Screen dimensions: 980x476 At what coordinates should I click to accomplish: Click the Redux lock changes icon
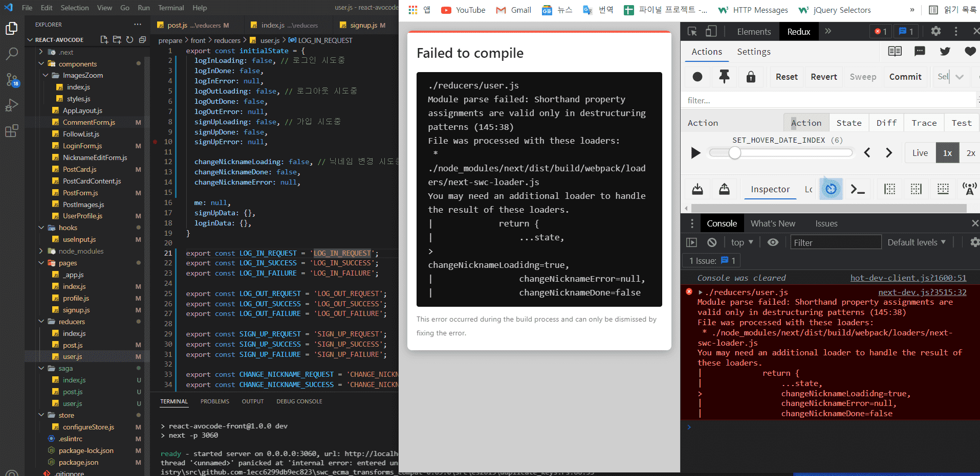tap(751, 77)
